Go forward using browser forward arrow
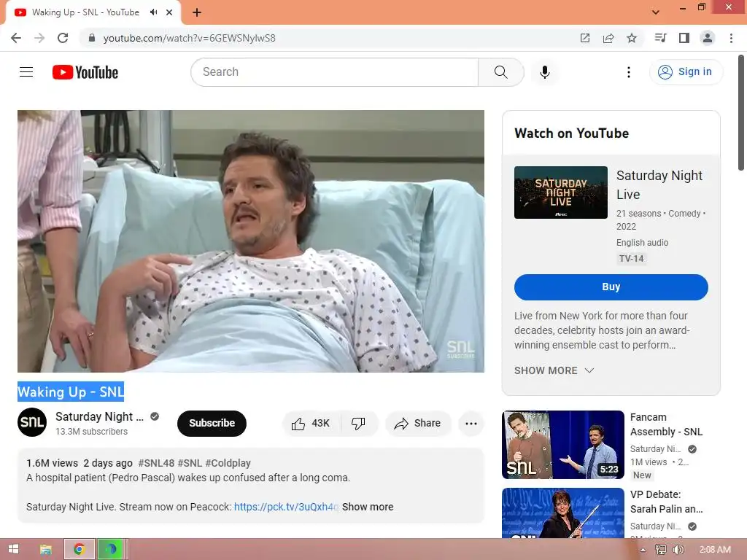Image resolution: width=747 pixels, height=560 pixels. click(x=39, y=38)
